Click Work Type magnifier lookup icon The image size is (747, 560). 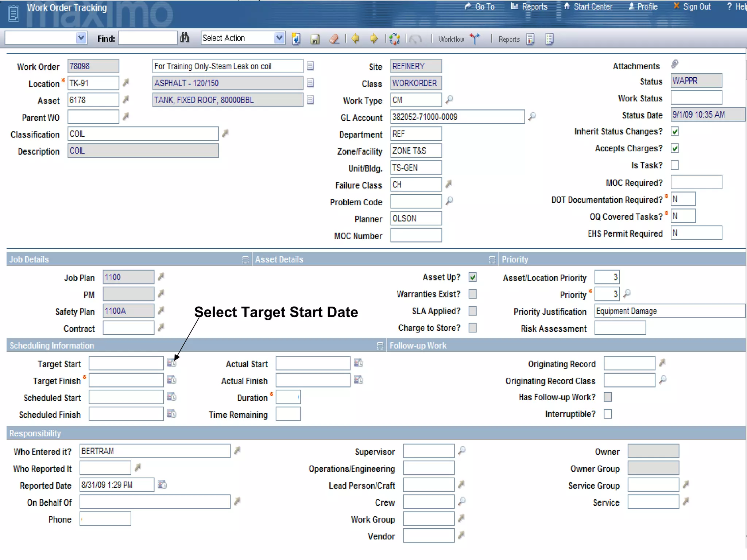tap(449, 99)
